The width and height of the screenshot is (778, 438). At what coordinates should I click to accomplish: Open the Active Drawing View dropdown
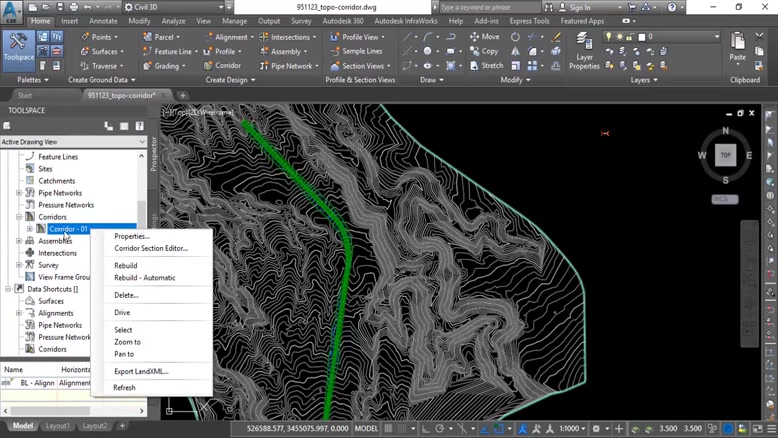click(73, 142)
